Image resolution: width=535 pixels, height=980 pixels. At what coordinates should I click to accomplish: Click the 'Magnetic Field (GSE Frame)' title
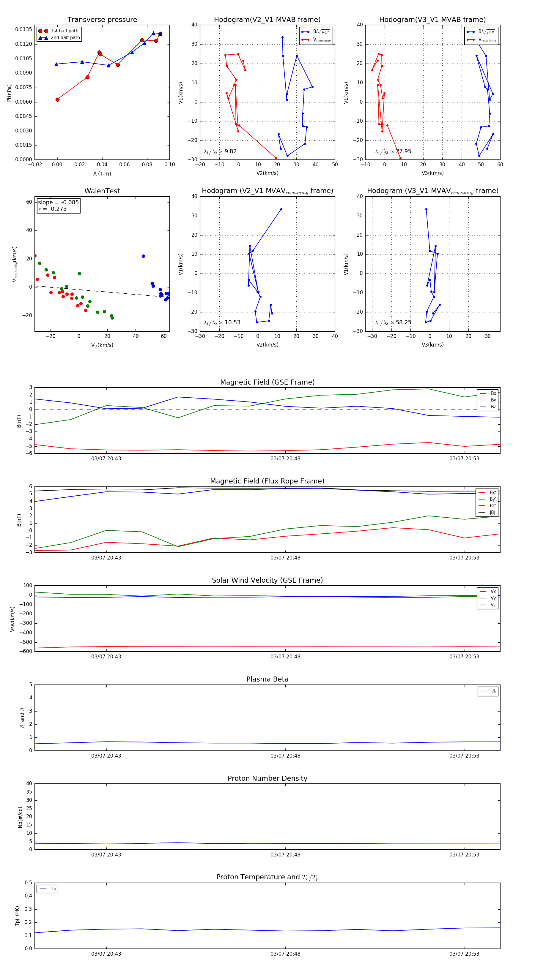tap(267, 382)
